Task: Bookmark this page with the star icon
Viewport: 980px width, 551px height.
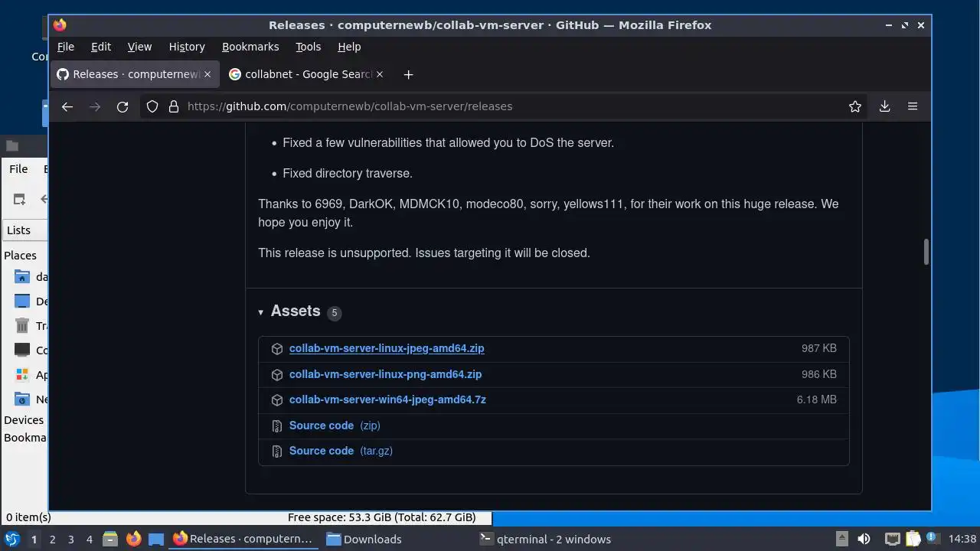Action: click(855, 106)
